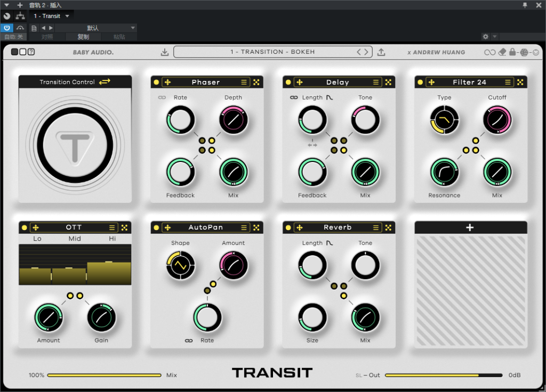Click the OTT band level display

coord(75,265)
